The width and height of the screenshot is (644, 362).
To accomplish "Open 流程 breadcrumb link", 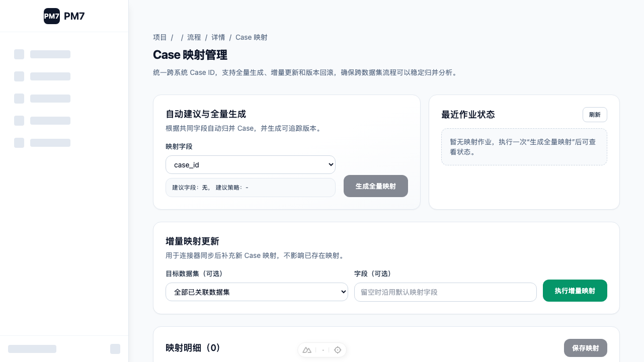I will tap(194, 37).
